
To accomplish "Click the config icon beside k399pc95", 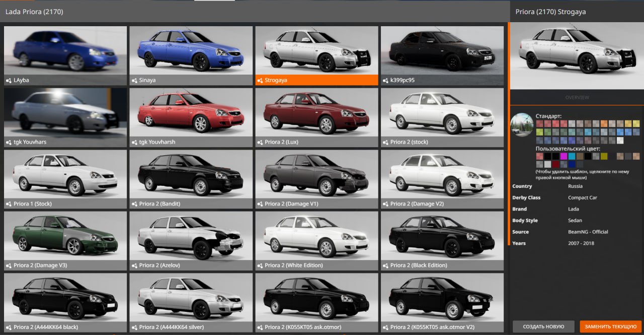I will [x=386, y=81].
